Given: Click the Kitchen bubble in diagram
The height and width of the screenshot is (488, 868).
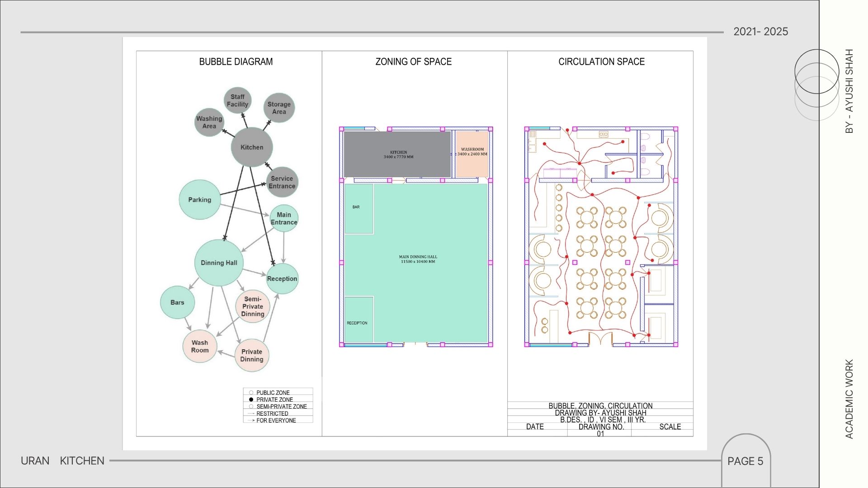Looking at the screenshot, I should [x=252, y=147].
